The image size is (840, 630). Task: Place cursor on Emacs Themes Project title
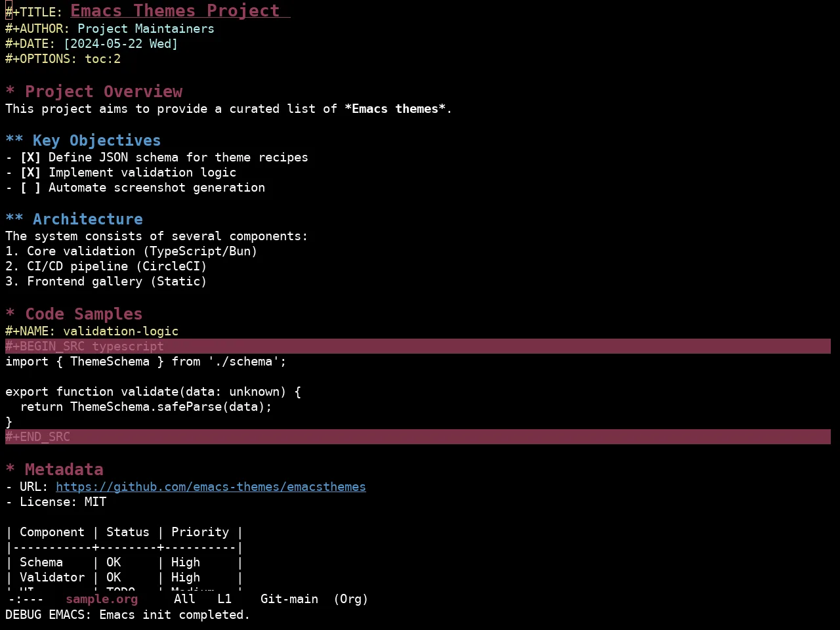175,11
